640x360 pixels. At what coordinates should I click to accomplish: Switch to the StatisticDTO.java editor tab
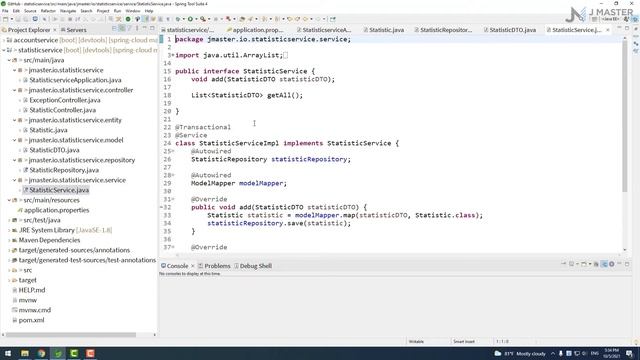pos(509,30)
